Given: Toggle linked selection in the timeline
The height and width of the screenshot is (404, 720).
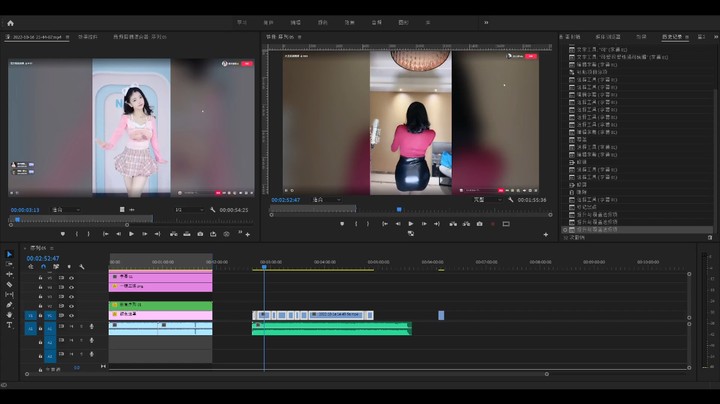Looking at the screenshot, I should click(x=56, y=267).
